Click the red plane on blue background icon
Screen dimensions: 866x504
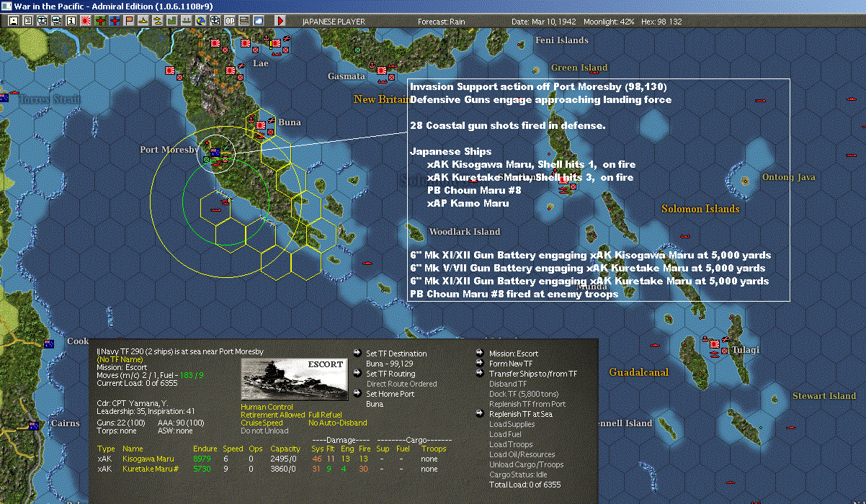pos(115,21)
